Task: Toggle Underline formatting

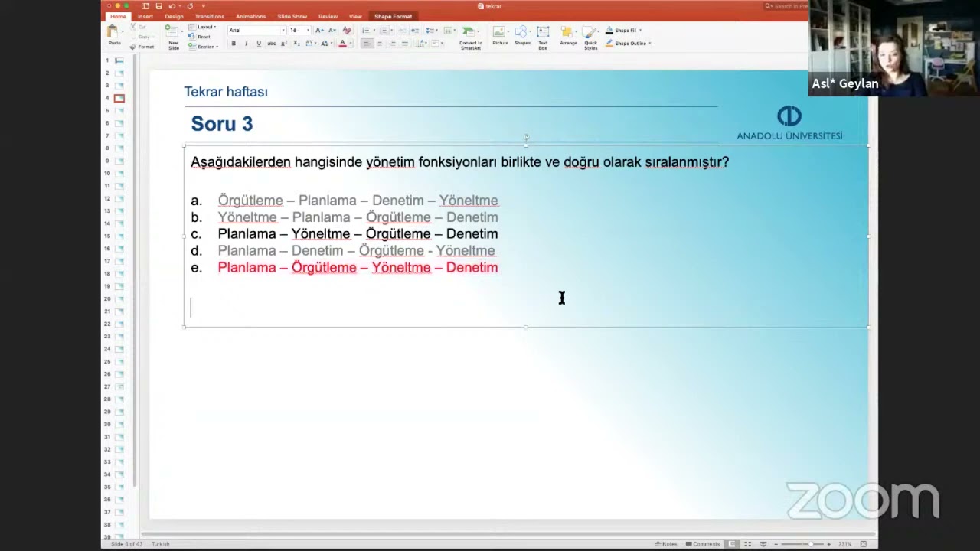Action: coord(259,44)
